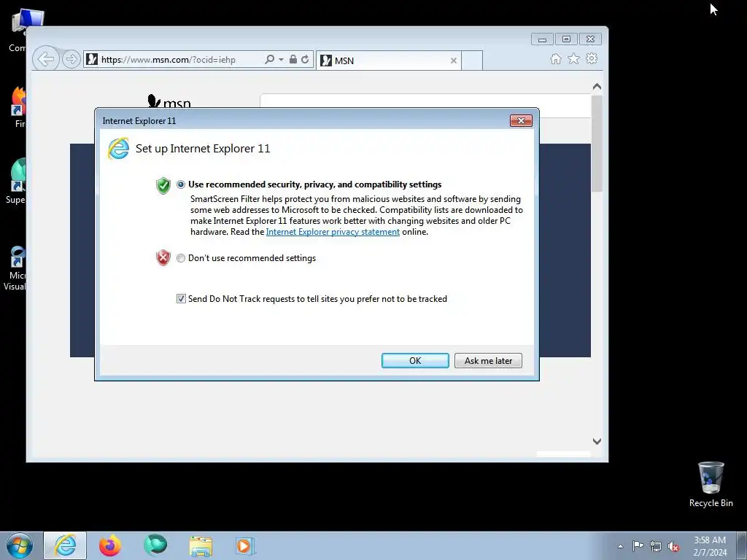
Task: Click the red shield not-recommended icon
Action: pos(163,257)
